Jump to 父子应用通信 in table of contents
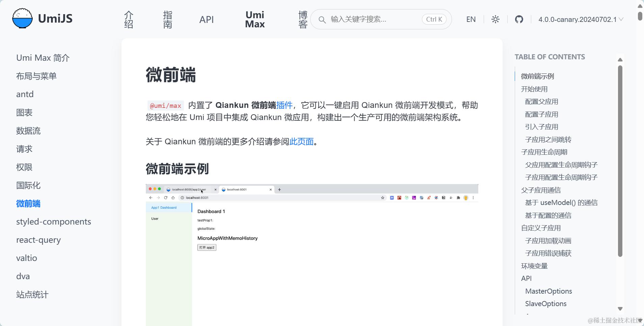Screen dimensions: 644x326 [541, 190]
